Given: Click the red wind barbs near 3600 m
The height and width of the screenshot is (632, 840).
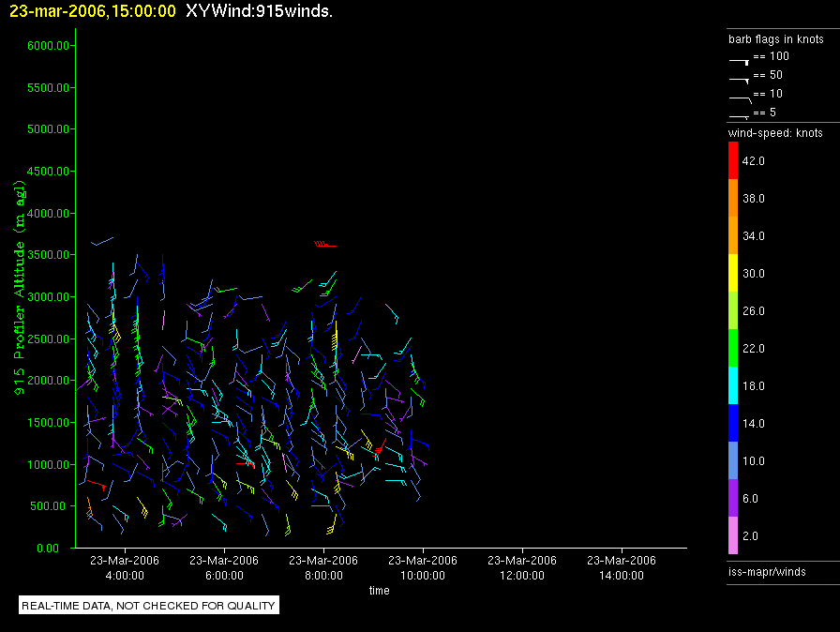Looking at the screenshot, I should click(325, 244).
